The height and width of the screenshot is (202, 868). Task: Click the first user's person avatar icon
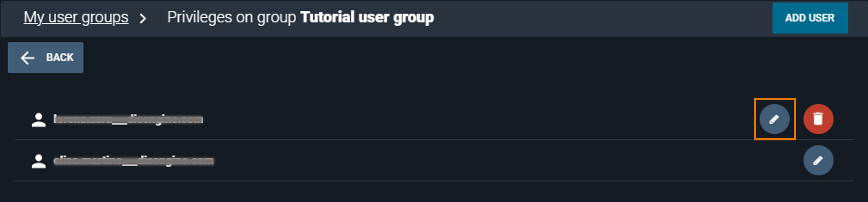pyautogui.click(x=38, y=120)
